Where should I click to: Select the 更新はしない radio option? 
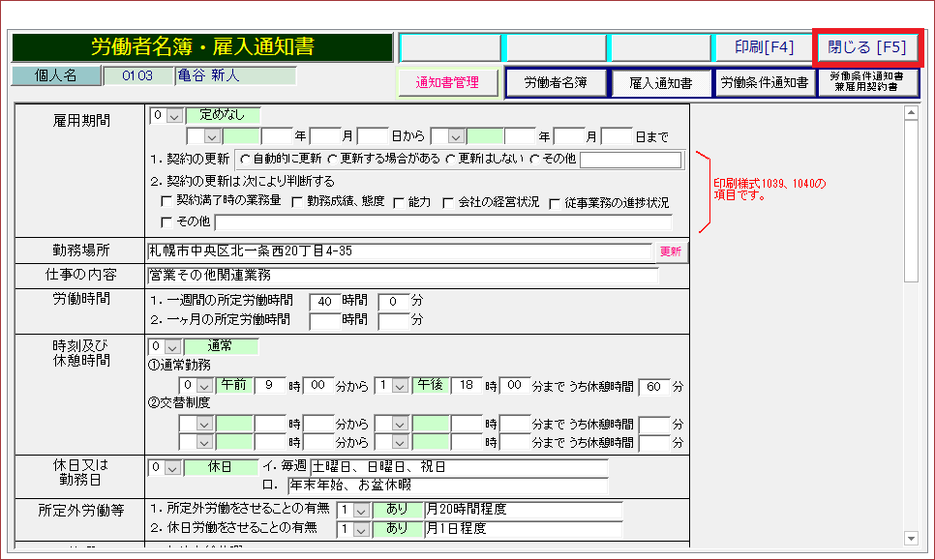pos(450,159)
